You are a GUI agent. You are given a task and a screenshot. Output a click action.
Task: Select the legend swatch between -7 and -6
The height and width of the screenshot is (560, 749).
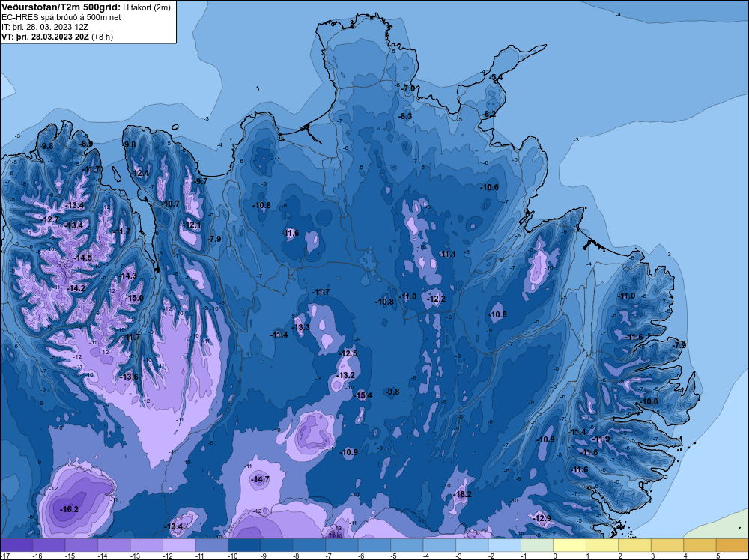click(342, 545)
